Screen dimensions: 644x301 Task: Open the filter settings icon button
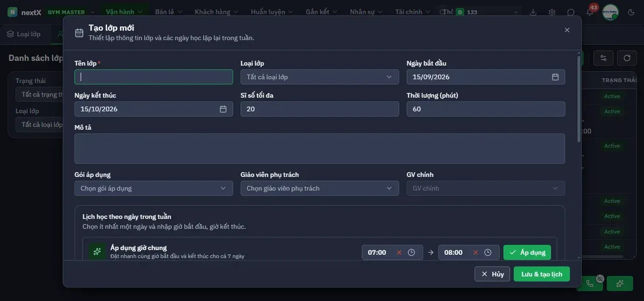(x=604, y=58)
